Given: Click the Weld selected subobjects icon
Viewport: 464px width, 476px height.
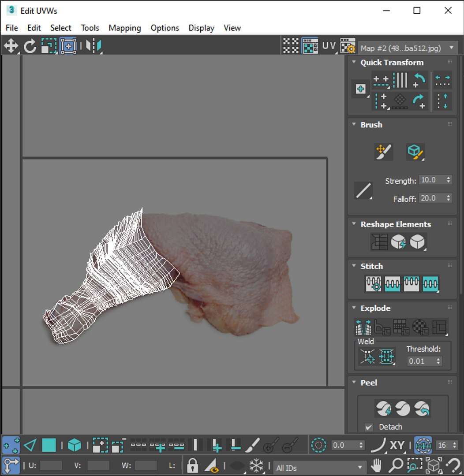Looking at the screenshot, I should coord(386,357).
